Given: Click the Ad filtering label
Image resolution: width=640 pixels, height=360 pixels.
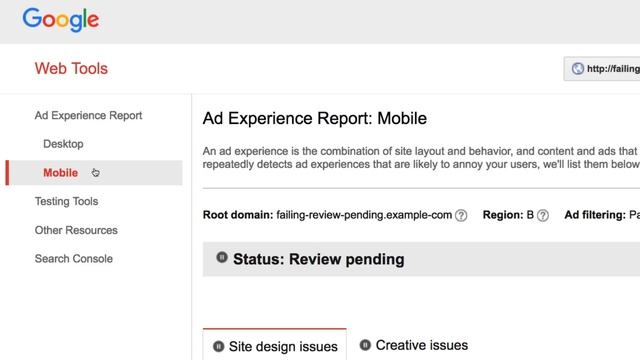Looking at the screenshot, I should [595, 215].
